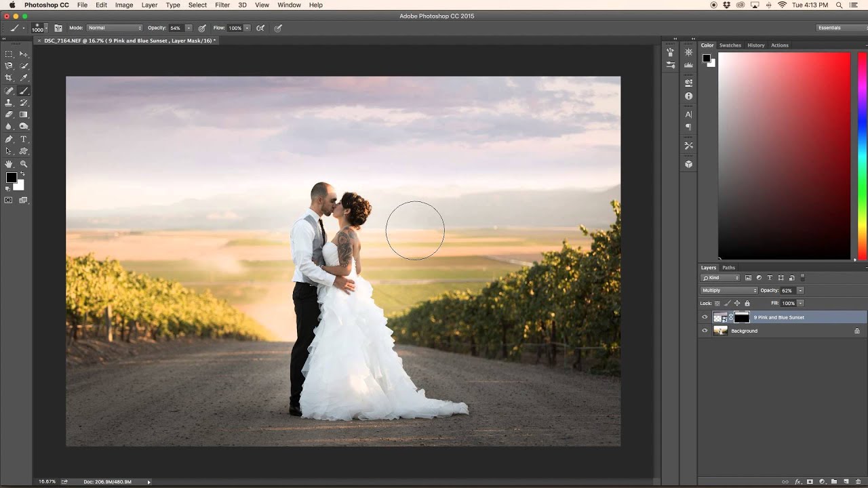Change the screen mode button
This screenshot has height=488, width=868.
click(24, 200)
